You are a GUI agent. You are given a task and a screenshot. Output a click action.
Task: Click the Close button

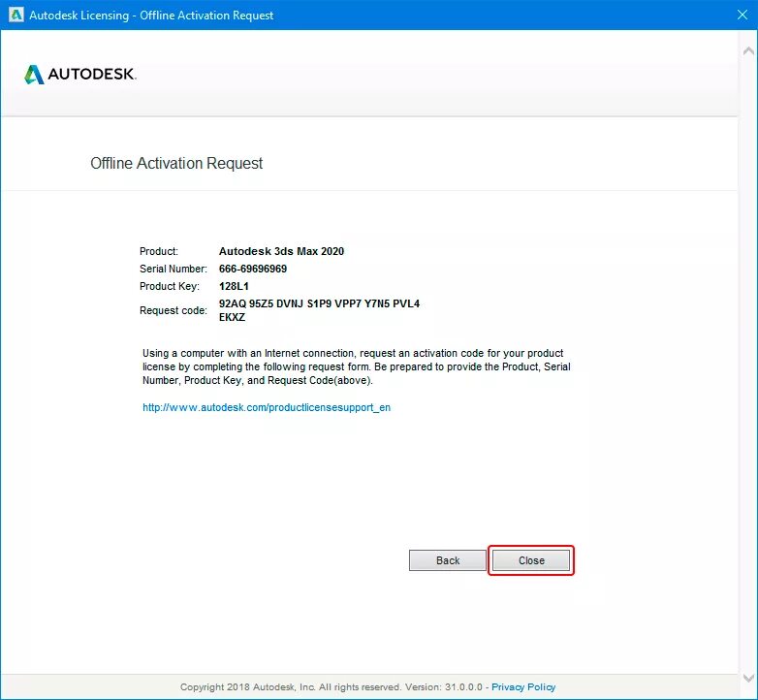[x=531, y=560]
